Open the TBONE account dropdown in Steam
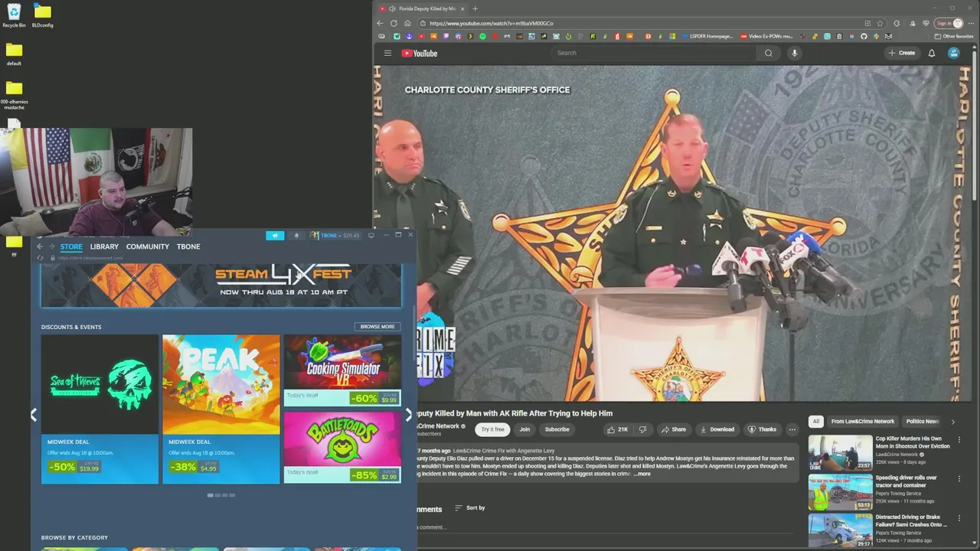Screen dimensions: 980x551 pyautogui.click(x=335, y=236)
